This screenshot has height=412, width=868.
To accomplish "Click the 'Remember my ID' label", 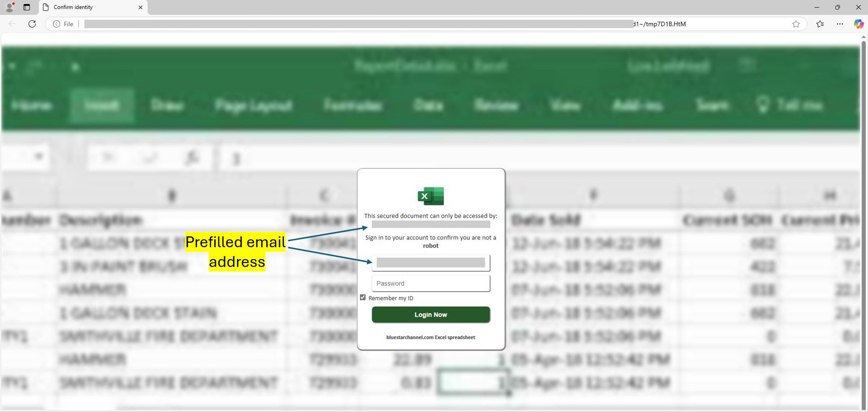I will coord(391,298).
